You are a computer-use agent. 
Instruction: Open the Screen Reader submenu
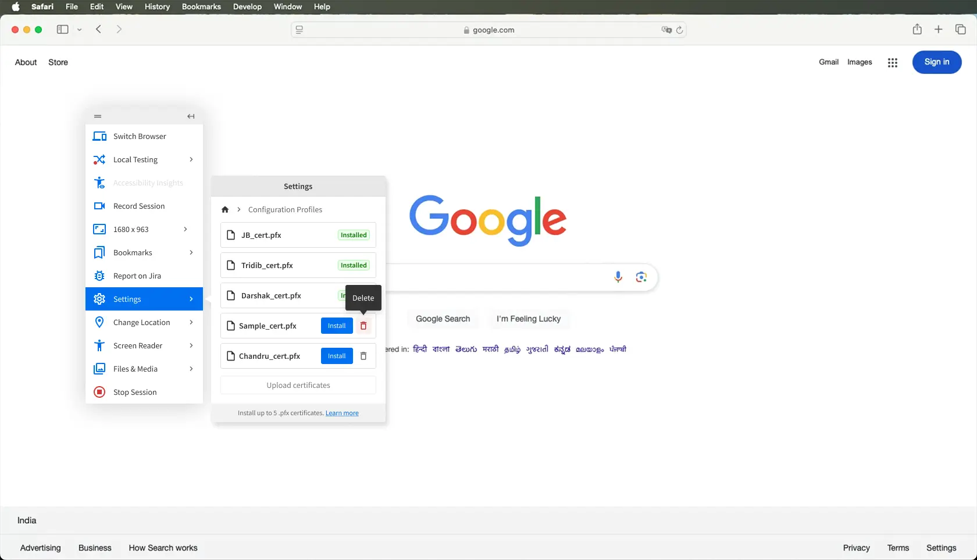(191, 345)
